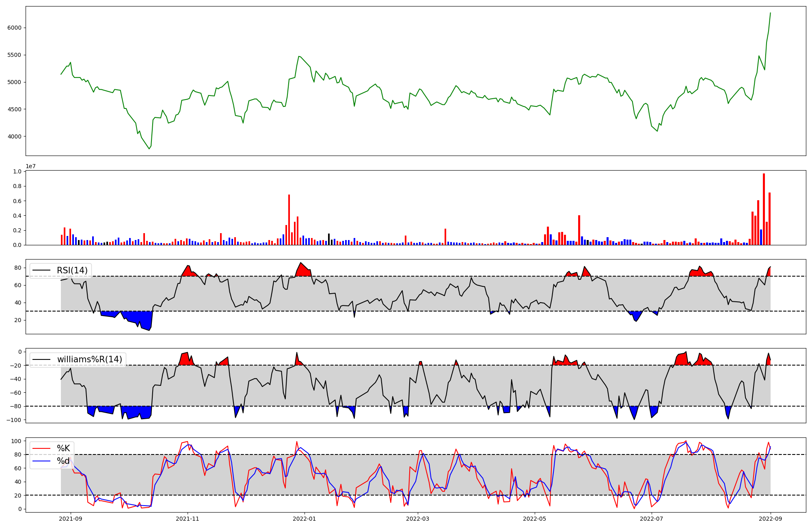The width and height of the screenshot is (812, 528).
Task: Click the -100 Williams %R axis label
Action: point(13,420)
